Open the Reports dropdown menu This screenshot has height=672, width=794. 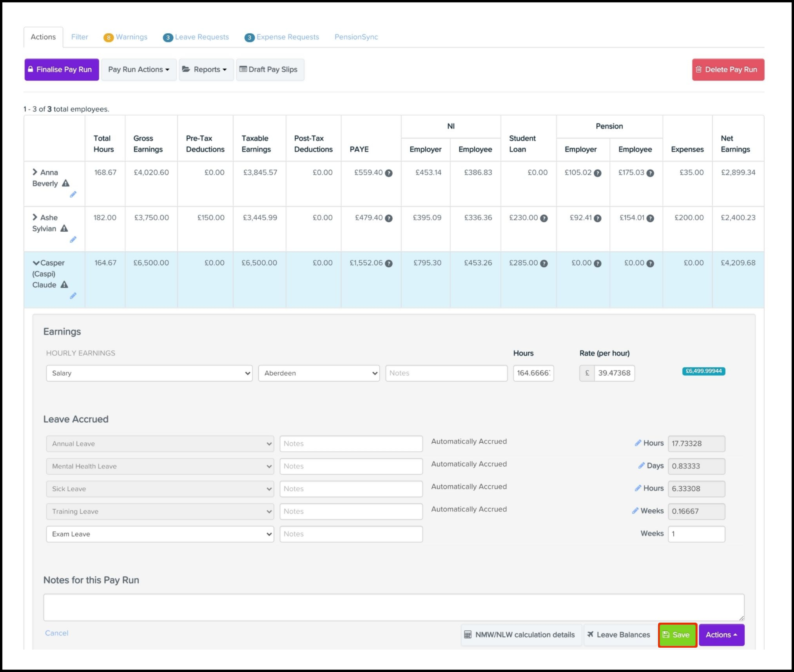click(x=206, y=69)
